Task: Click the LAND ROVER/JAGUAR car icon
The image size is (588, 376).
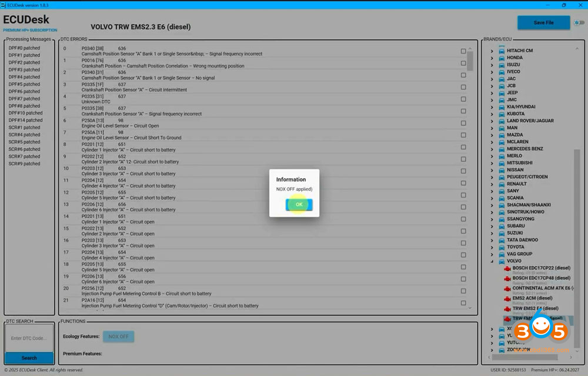Action: click(501, 120)
